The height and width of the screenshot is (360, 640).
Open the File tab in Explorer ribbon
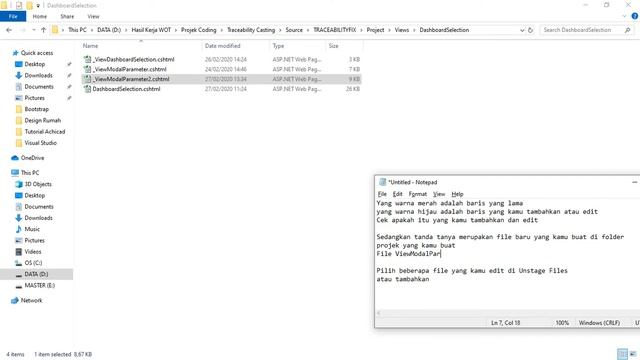(x=13, y=16)
